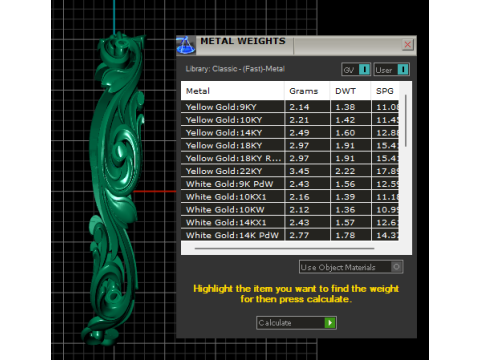Viewport: 480px width, 360px height.
Task: Click the Library: Classic - (Fast)-Metal label
Action: click(x=235, y=69)
